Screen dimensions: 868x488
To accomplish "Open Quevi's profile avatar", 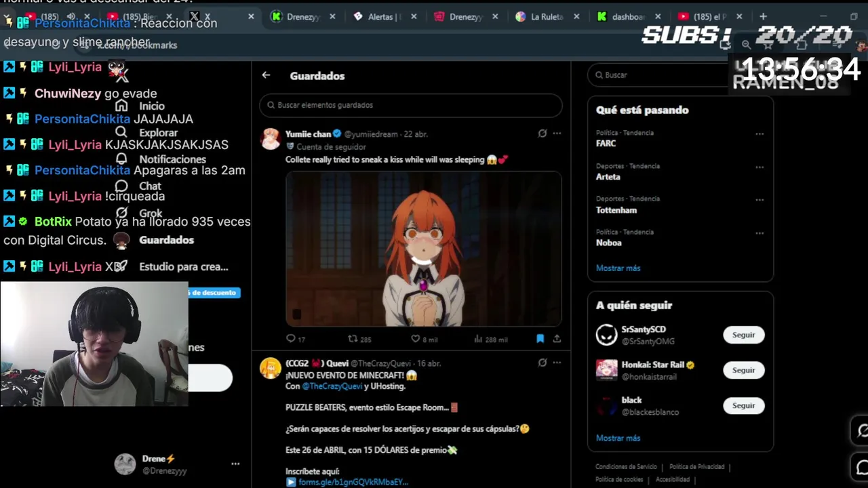I will 271,367.
